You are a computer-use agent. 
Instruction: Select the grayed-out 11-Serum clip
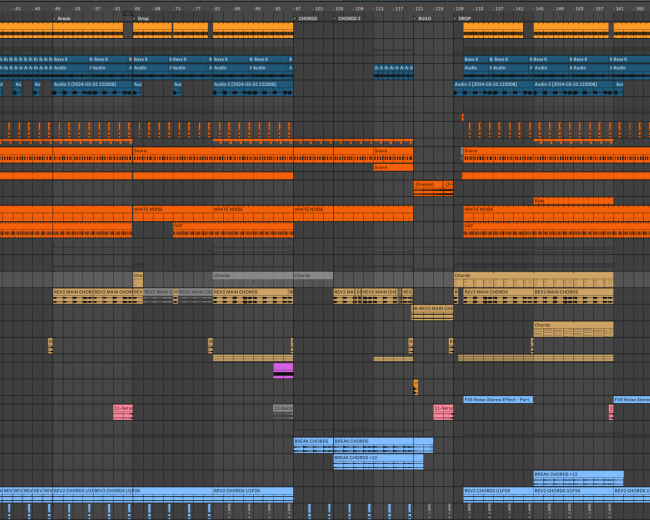click(x=283, y=408)
